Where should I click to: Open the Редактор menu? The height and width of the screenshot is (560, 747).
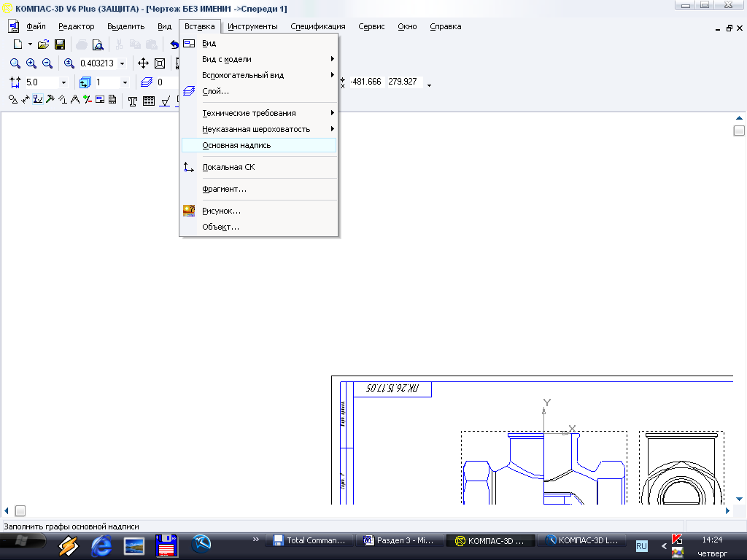coord(76,27)
